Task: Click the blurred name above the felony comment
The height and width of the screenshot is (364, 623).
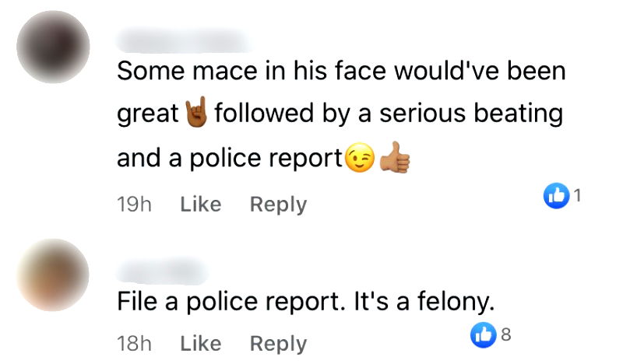Action: coord(163,270)
